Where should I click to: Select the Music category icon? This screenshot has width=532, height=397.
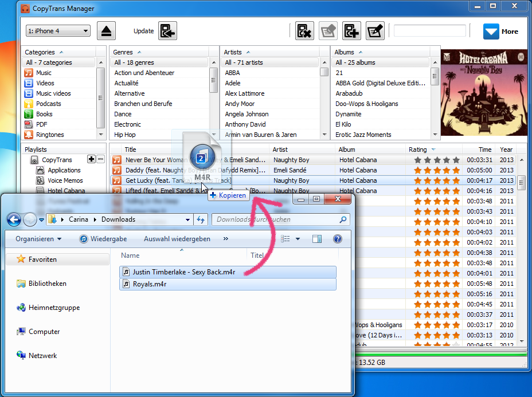(x=29, y=73)
